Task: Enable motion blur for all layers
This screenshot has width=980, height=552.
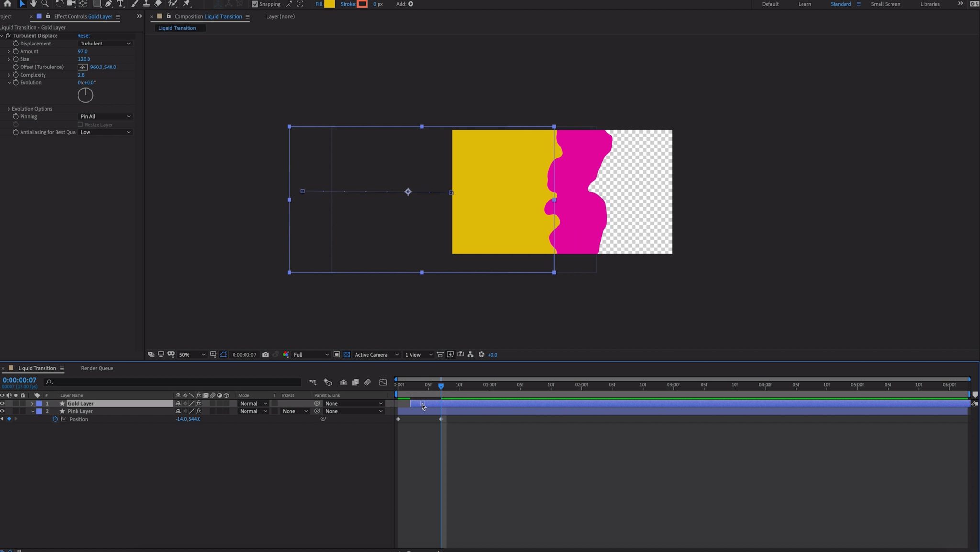Action: [x=367, y=382]
